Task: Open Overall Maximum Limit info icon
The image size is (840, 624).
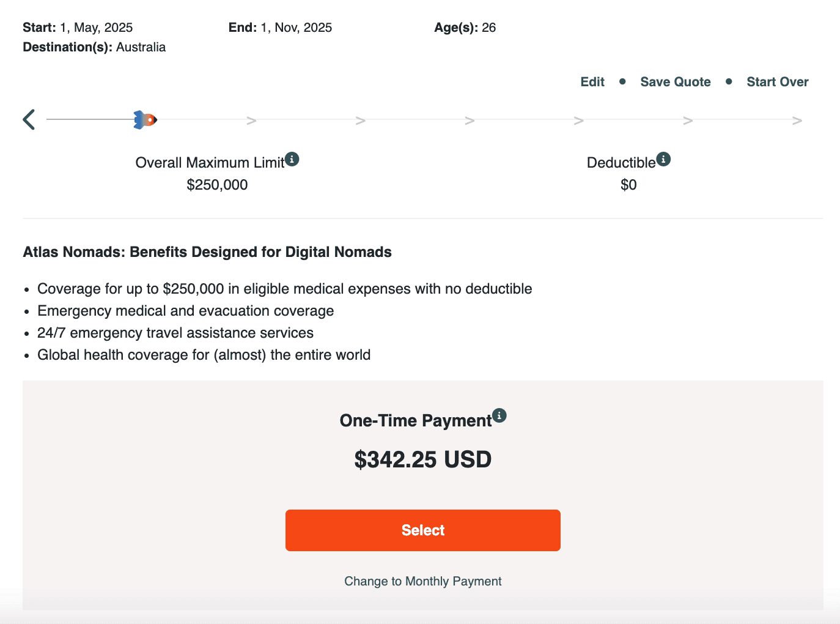Action: point(292,159)
